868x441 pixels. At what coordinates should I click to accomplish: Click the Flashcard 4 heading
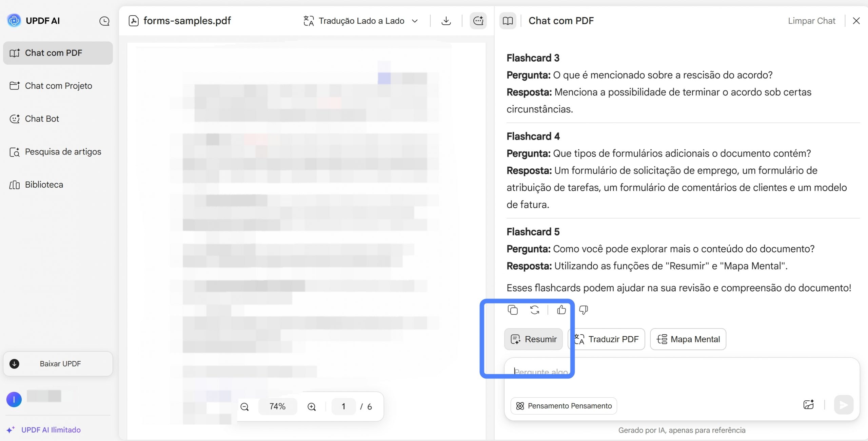pos(533,136)
